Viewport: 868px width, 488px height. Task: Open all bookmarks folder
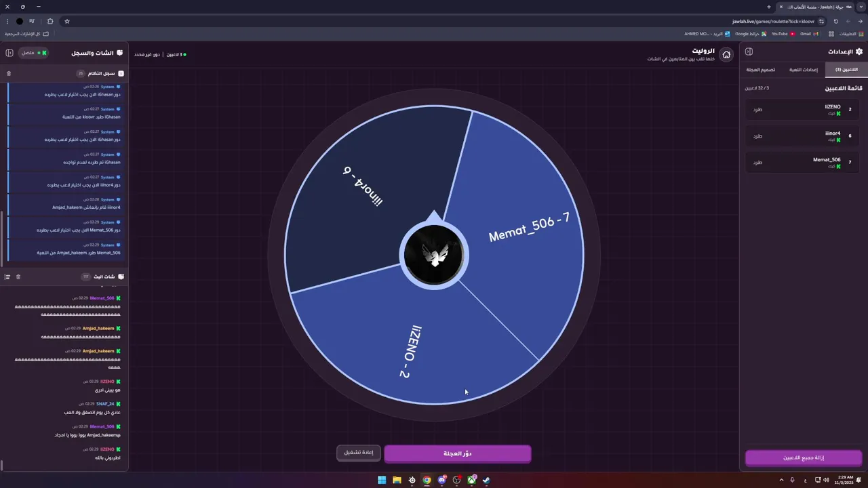click(x=27, y=34)
